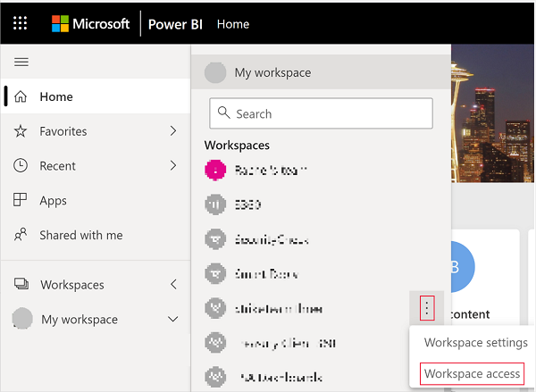Click the Seattle skyline banner image

click(x=493, y=113)
